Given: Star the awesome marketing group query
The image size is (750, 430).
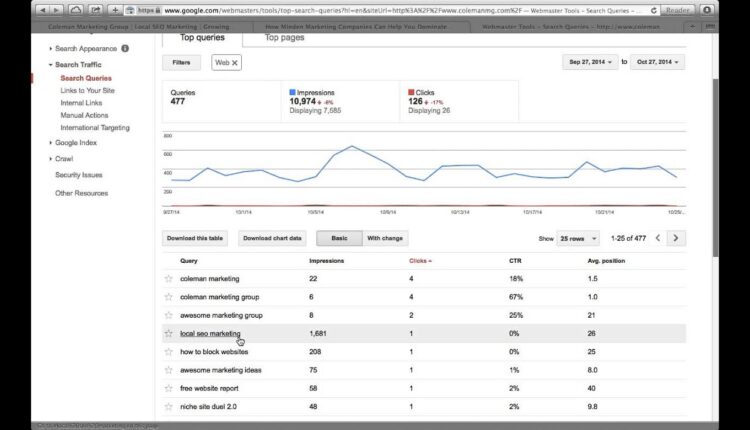Looking at the screenshot, I should tap(168, 315).
